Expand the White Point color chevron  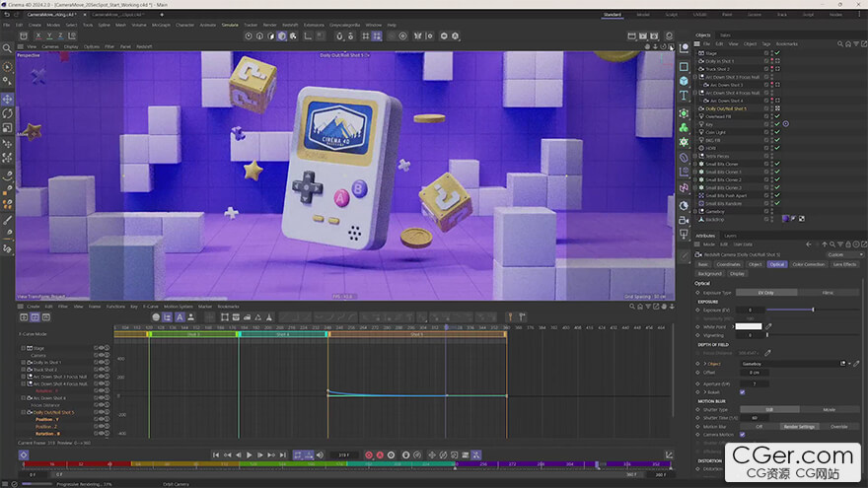tap(732, 326)
